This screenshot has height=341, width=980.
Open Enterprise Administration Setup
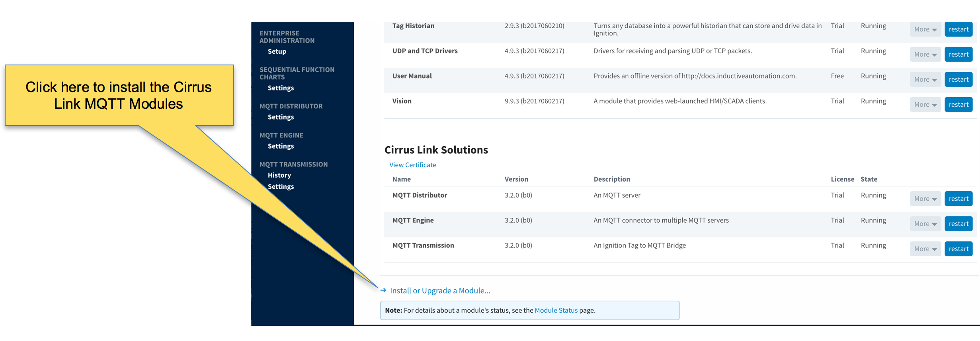277,51
